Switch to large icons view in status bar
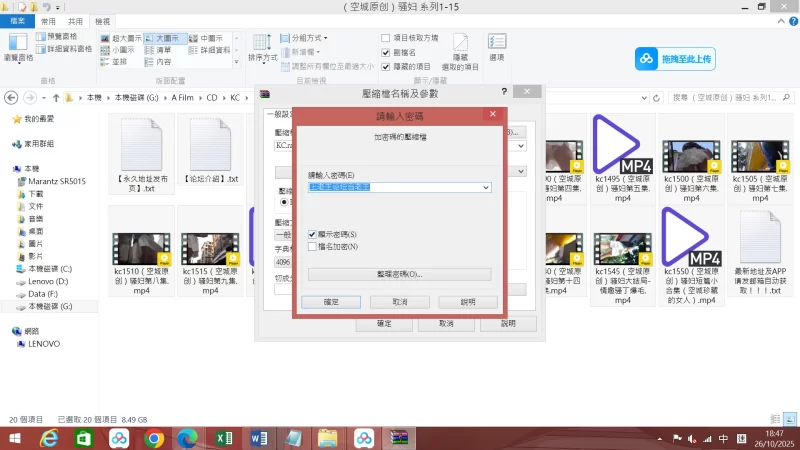This screenshot has height=450, width=800. [x=789, y=419]
